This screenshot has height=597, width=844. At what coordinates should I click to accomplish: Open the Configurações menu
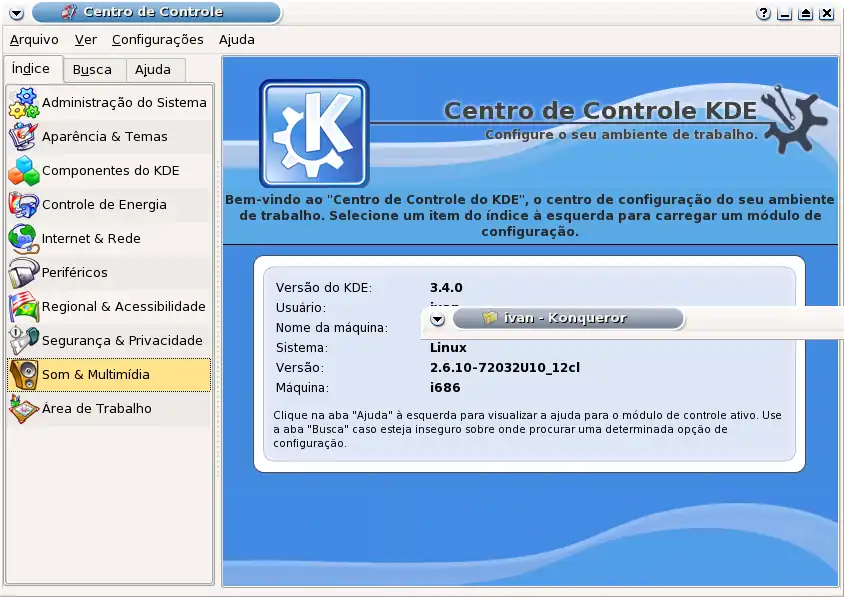157,40
